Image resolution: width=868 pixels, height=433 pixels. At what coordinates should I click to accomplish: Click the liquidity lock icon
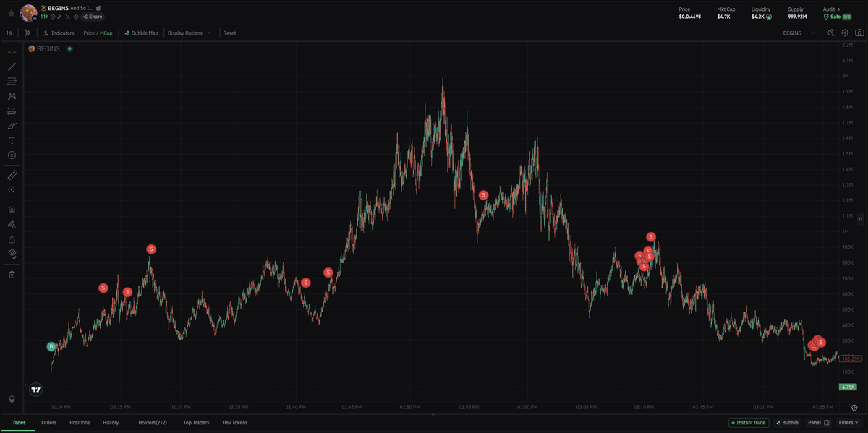[x=769, y=17]
